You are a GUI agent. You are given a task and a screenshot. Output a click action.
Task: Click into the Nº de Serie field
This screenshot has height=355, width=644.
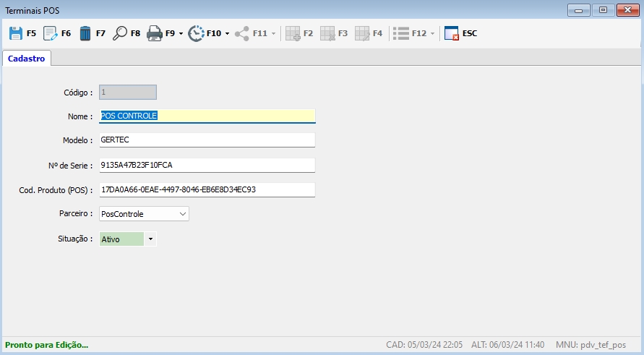pos(207,165)
